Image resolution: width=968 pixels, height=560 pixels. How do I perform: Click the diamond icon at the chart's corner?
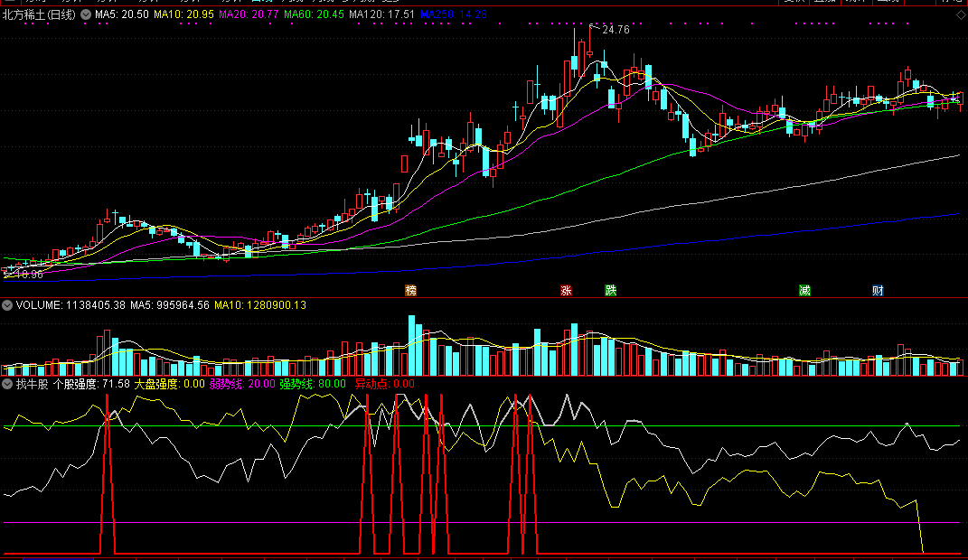click(x=961, y=14)
